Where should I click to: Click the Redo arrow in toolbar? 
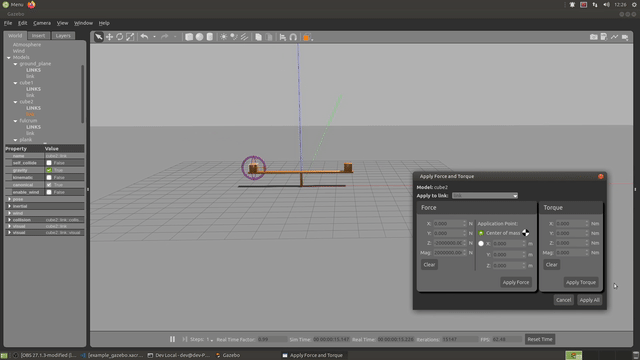pos(164,37)
